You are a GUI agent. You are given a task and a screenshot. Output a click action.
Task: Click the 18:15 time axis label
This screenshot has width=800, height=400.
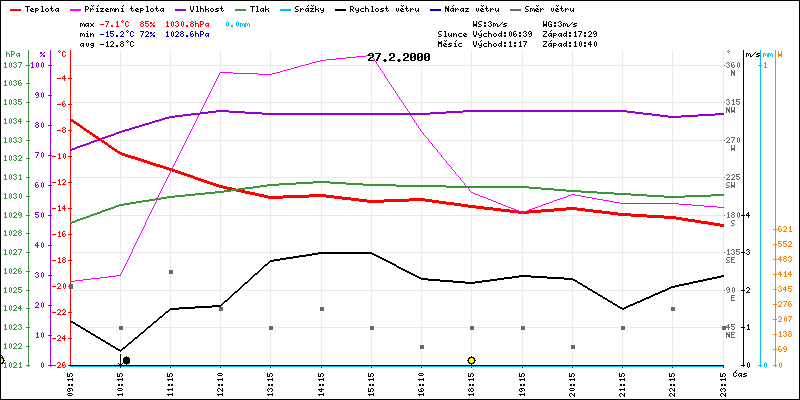click(471, 381)
